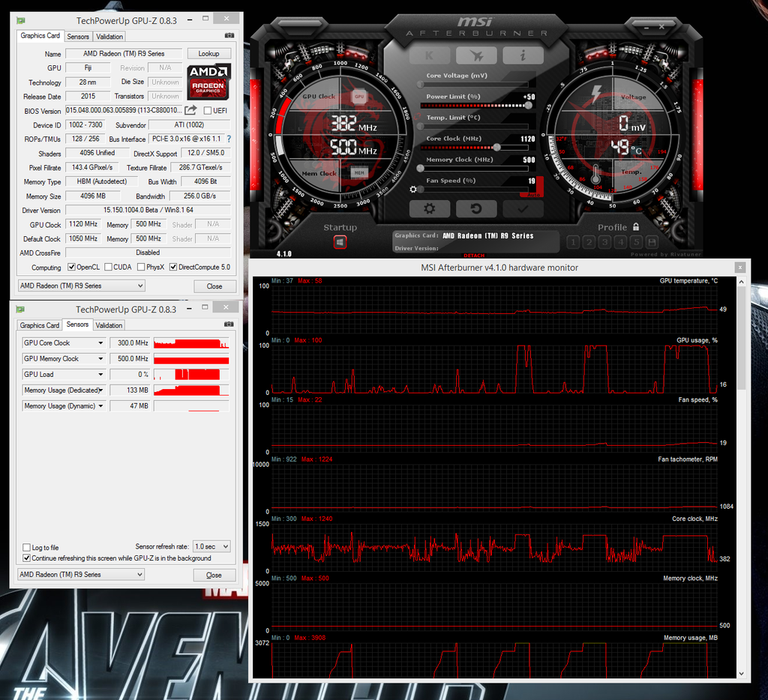Adjust the Core Voltage slider handle
This screenshot has height=700, width=768.
tap(420, 84)
